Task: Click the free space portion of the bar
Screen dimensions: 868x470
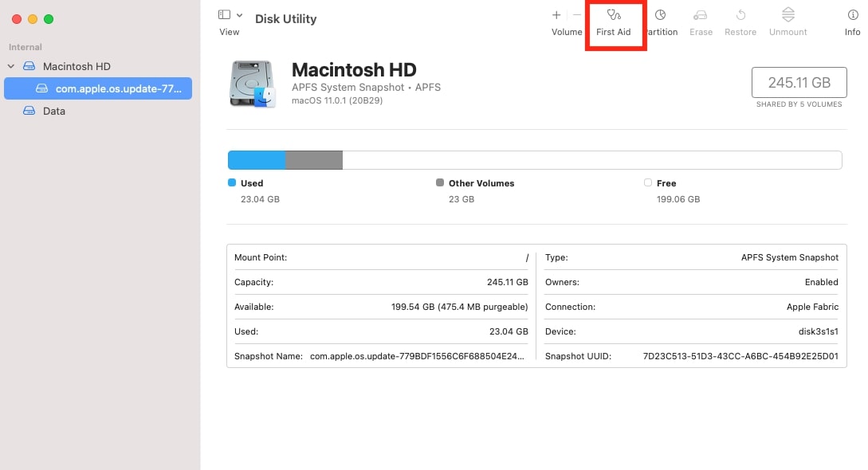Action: pyautogui.click(x=592, y=160)
